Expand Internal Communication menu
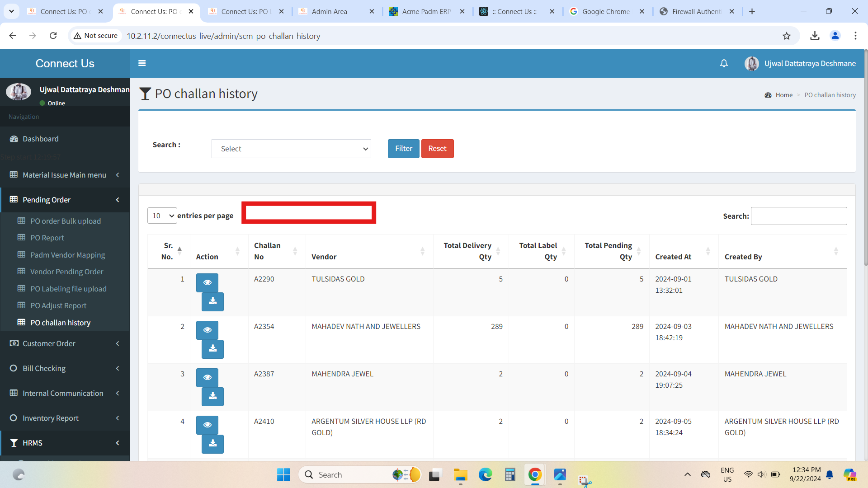Image resolution: width=868 pixels, height=488 pixels. [x=65, y=393]
